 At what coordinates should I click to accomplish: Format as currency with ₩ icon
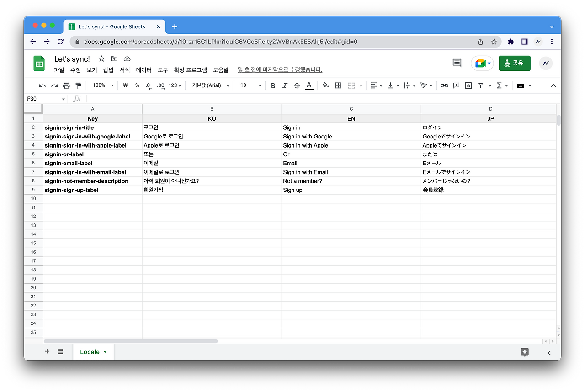click(x=125, y=85)
